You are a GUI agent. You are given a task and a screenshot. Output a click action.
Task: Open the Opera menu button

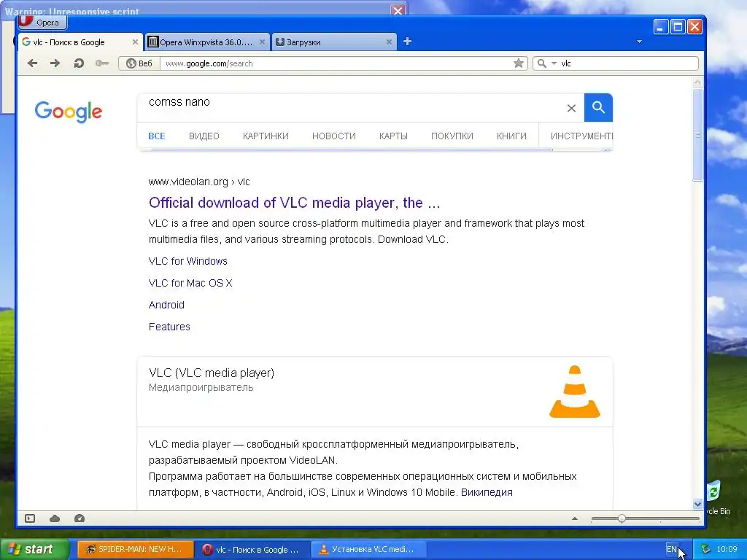tap(41, 22)
